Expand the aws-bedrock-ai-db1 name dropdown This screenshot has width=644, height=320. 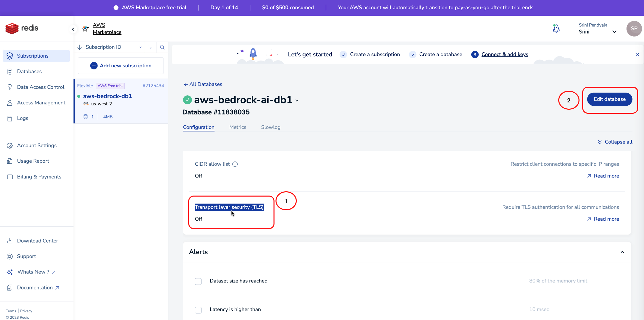[297, 100]
